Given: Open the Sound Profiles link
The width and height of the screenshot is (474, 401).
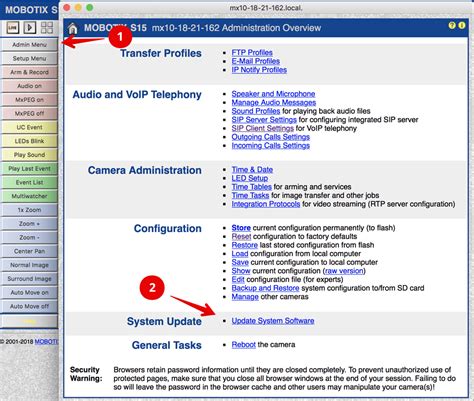Looking at the screenshot, I should (256, 111).
